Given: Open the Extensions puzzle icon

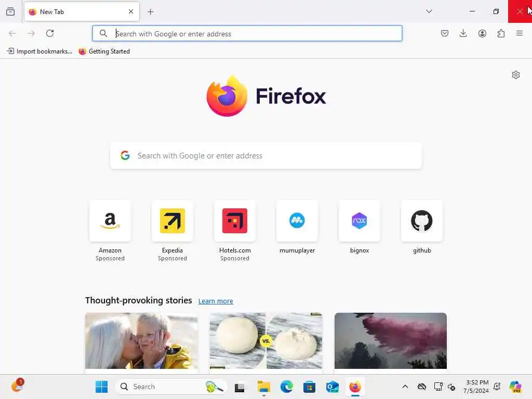Looking at the screenshot, I should (501, 33).
